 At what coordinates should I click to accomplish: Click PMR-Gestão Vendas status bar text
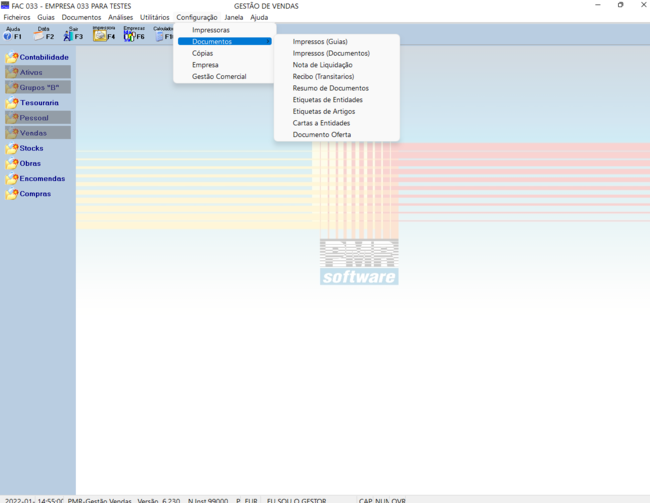99,500
